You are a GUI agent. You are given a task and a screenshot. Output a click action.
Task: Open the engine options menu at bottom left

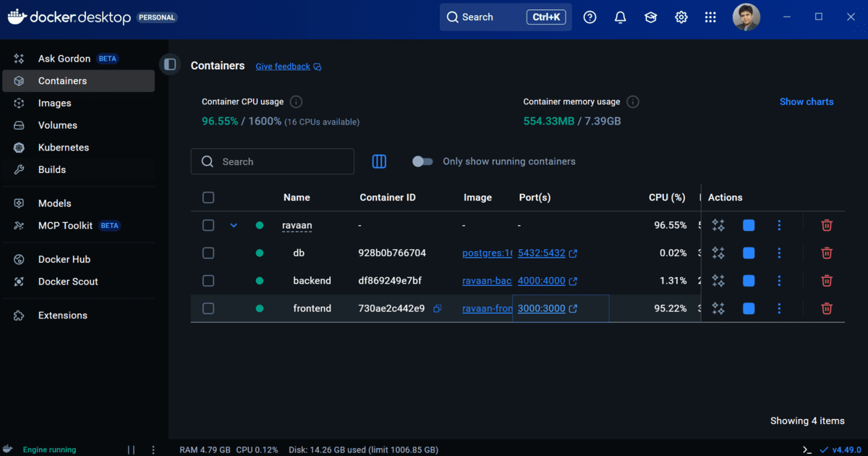[153, 449]
